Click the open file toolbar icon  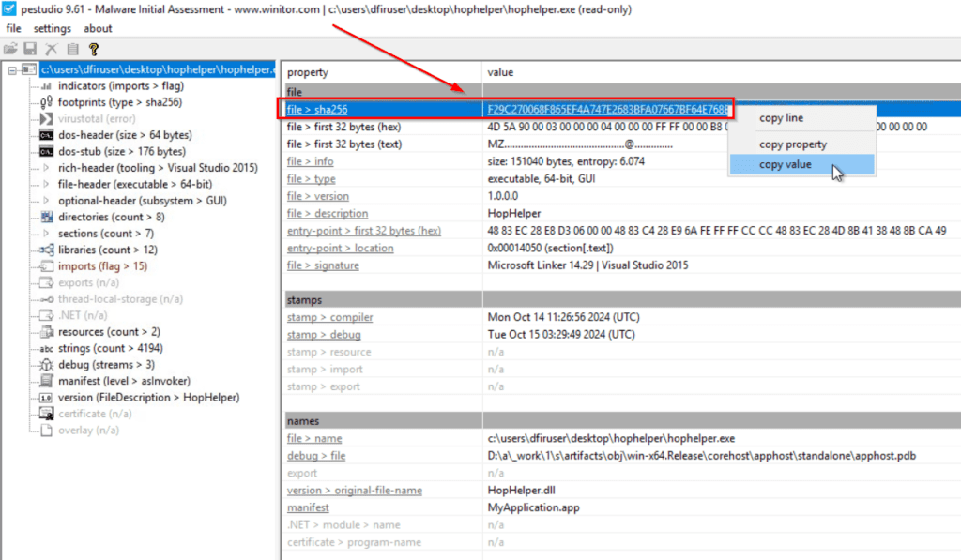[x=10, y=49]
